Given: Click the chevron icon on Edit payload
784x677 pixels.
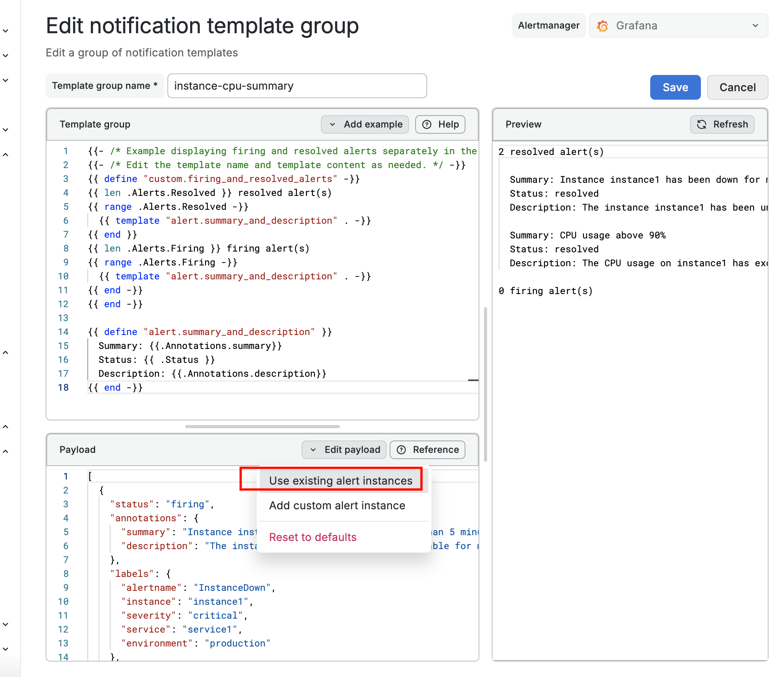Looking at the screenshot, I should 313,450.
